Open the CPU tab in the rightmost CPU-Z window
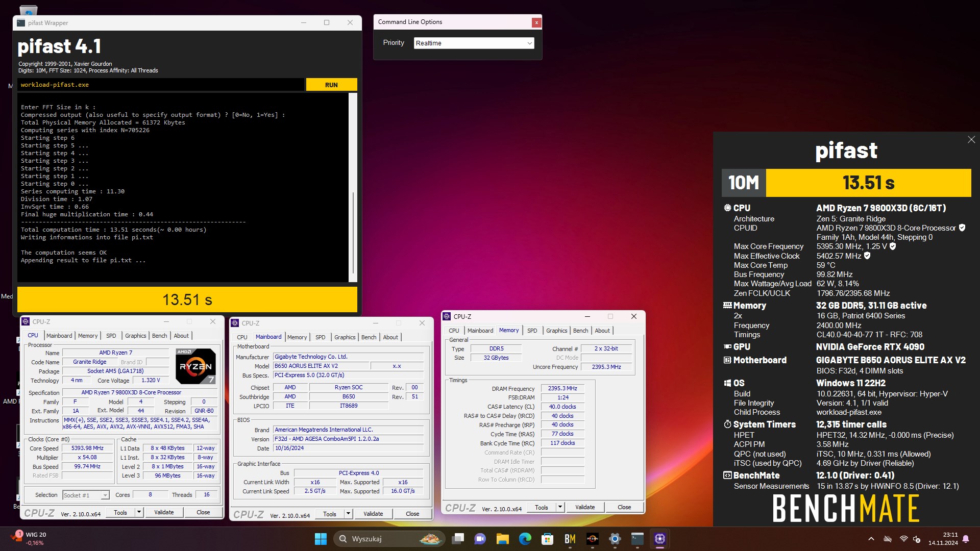 (x=454, y=331)
